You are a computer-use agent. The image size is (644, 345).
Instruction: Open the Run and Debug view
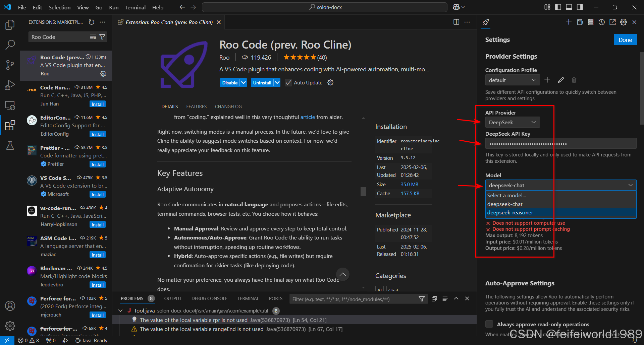click(10, 85)
